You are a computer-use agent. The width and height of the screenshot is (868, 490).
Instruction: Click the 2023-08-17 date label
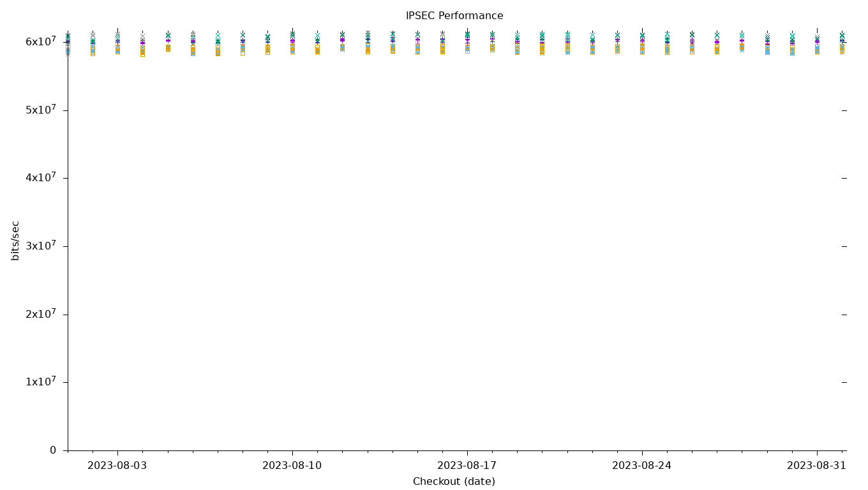467,466
